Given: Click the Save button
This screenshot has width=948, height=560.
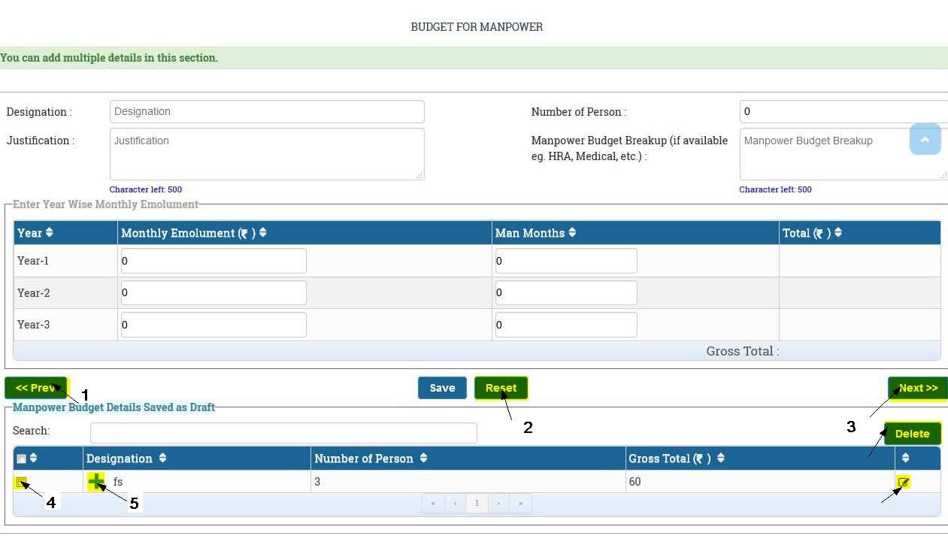Looking at the screenshot, I should 442,388.
